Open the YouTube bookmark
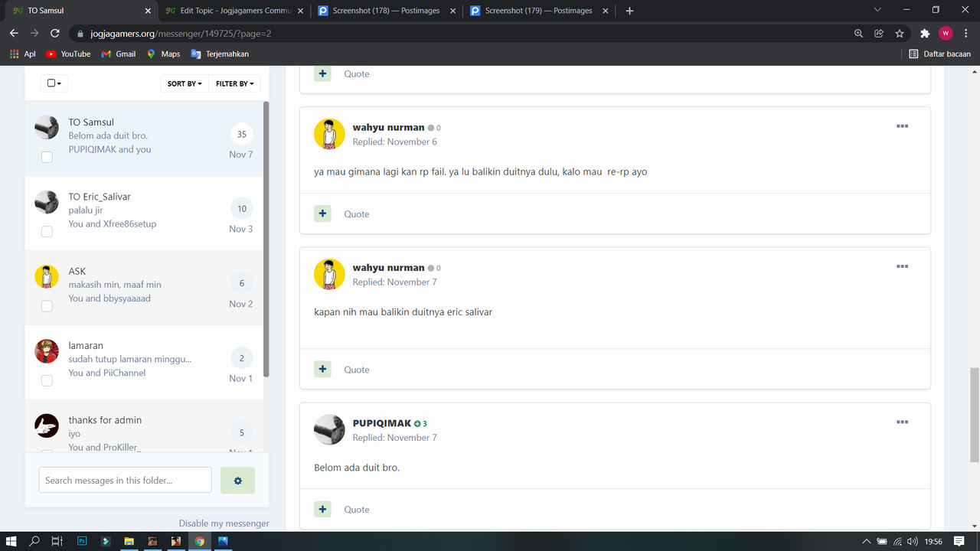The height and width of the screenshot is (551, 980). tap(68, 54)
